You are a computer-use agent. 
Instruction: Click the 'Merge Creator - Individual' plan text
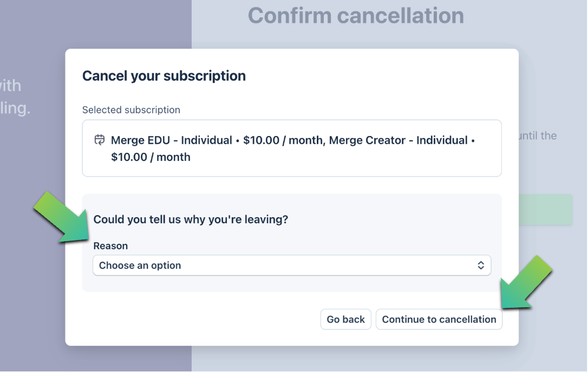[x=398, y=140]
